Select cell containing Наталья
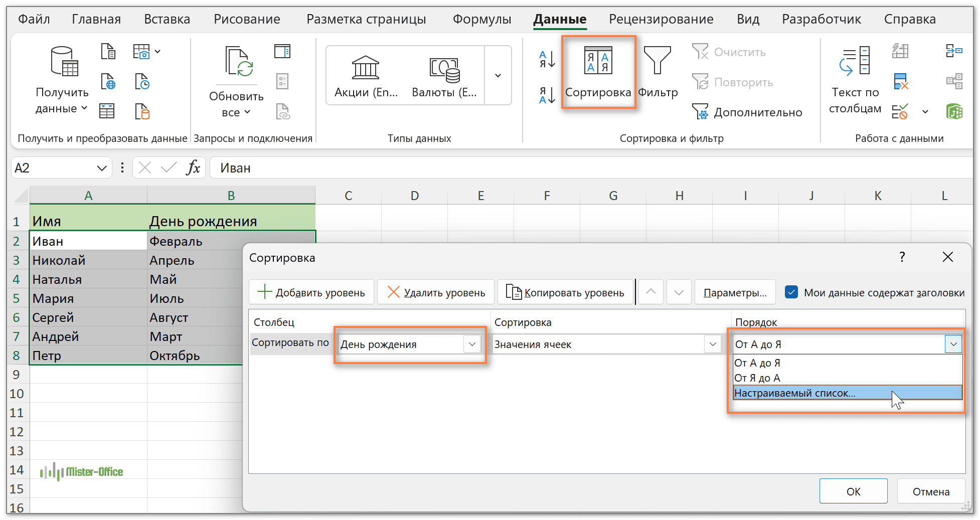980x520 pixels. click(88, 279)
